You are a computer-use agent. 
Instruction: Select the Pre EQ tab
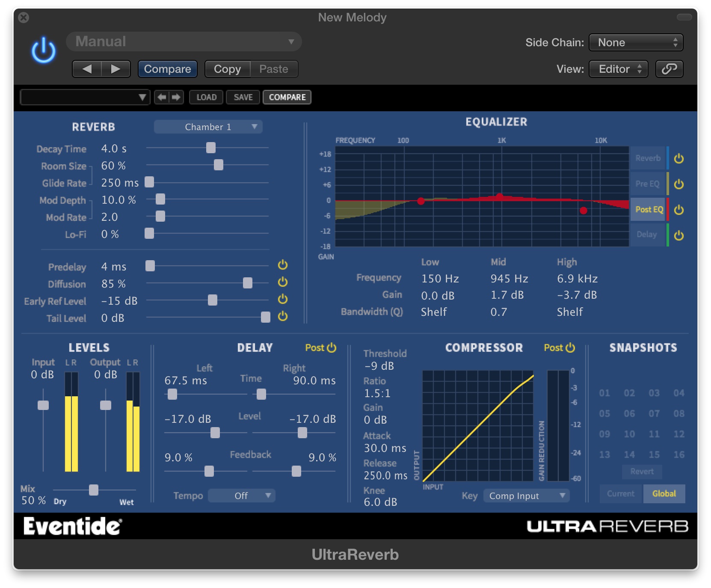(648, 184)
